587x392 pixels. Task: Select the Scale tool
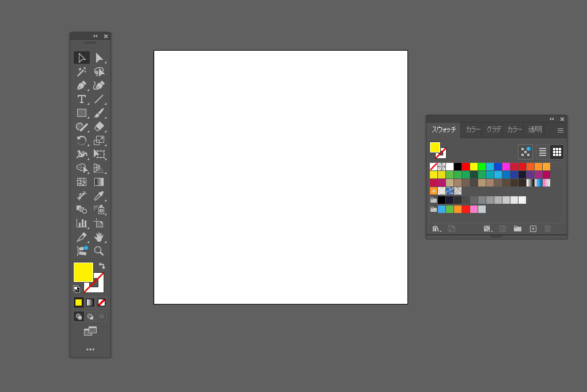click(99, 140)
